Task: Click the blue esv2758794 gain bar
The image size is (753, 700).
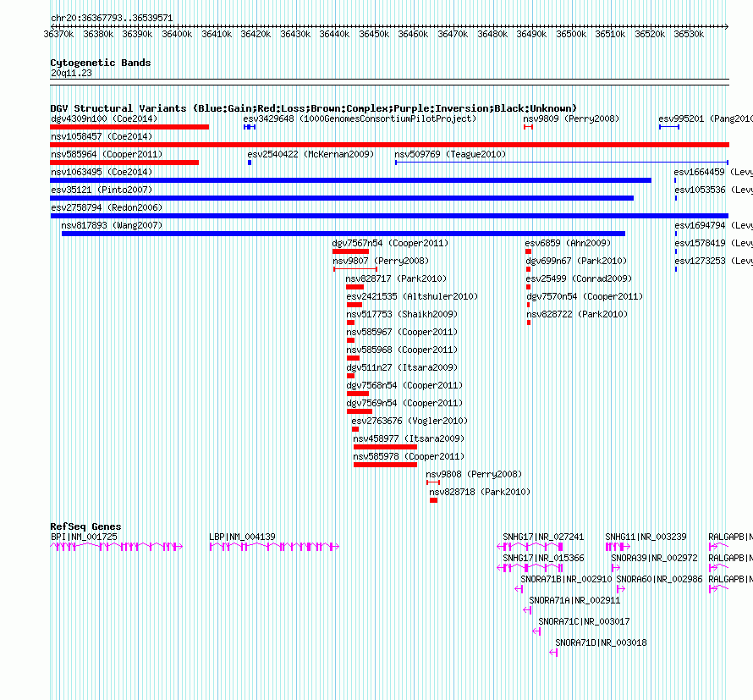Action: (389, 216)
